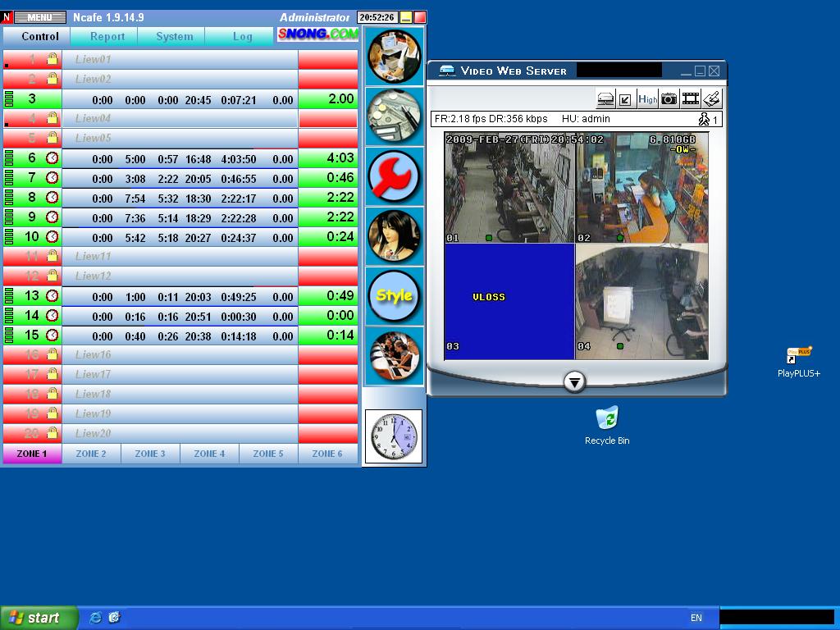Click the lock icon on station 4

click(x=52, y=117)
